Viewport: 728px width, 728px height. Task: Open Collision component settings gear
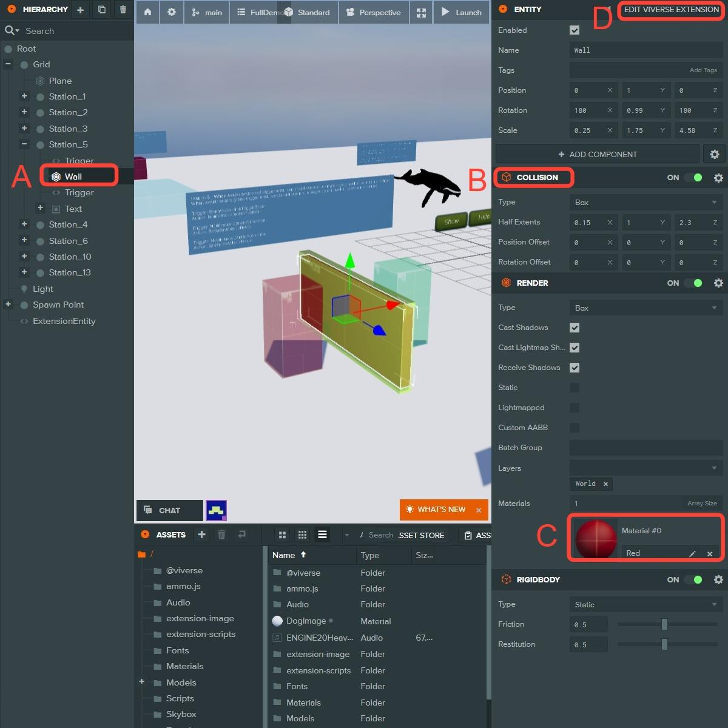tap(718, 178)
